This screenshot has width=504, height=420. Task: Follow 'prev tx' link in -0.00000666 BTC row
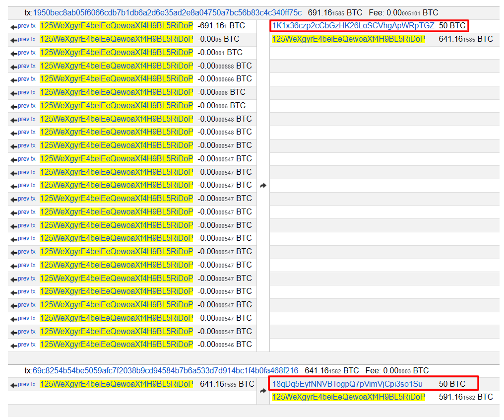click(x=27, y=79)
